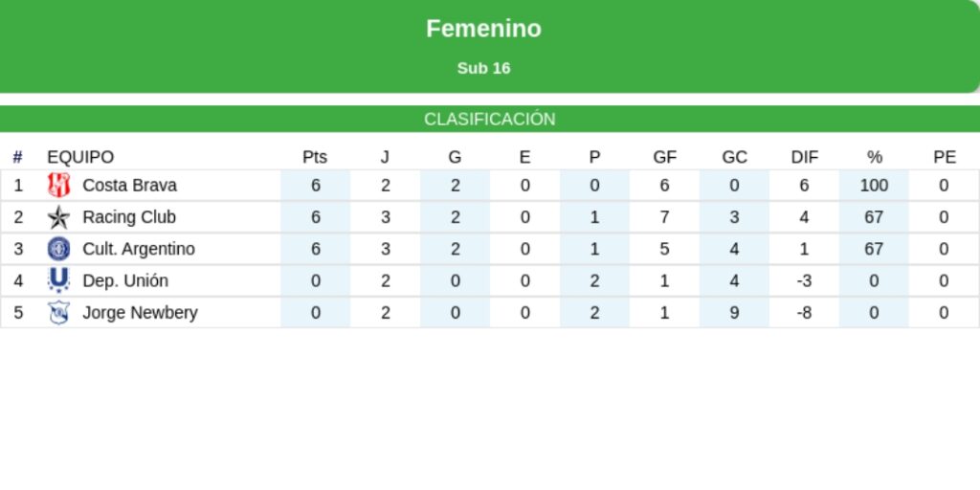Click the CLASIFICACIÓN section bar

pyautogui.click(x=490, y=119)
